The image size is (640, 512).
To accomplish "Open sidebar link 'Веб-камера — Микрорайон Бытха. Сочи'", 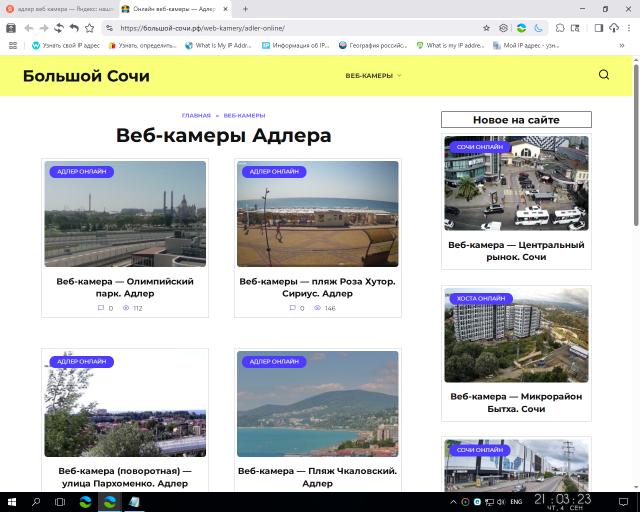I will coord(516,403).
